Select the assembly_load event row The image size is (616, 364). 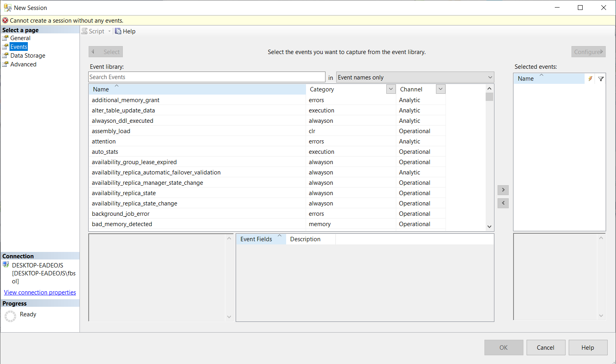[x=111, y=131]
